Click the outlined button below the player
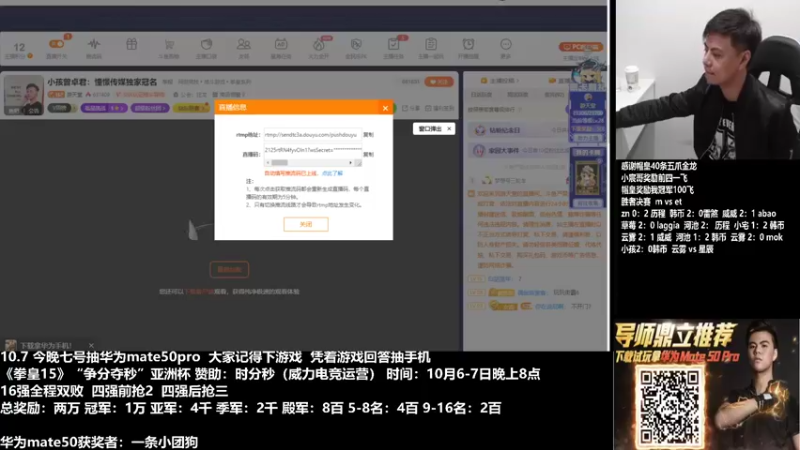This screenshot has height=450, width=800. 229,269
